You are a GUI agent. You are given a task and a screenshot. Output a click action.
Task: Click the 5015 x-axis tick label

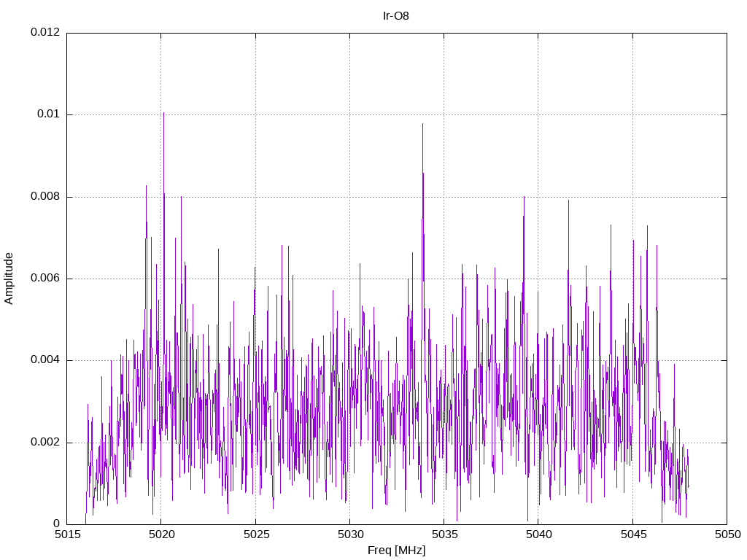[68, 534]
